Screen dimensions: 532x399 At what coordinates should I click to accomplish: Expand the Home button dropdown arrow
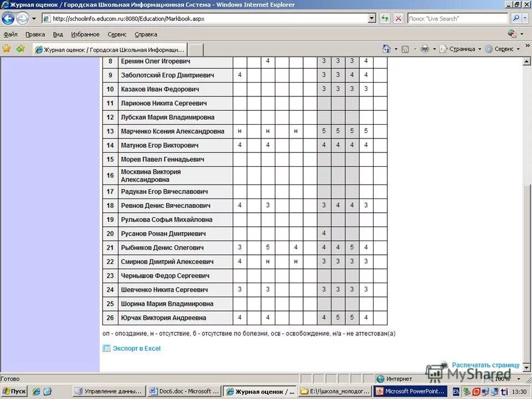(396, 49)
